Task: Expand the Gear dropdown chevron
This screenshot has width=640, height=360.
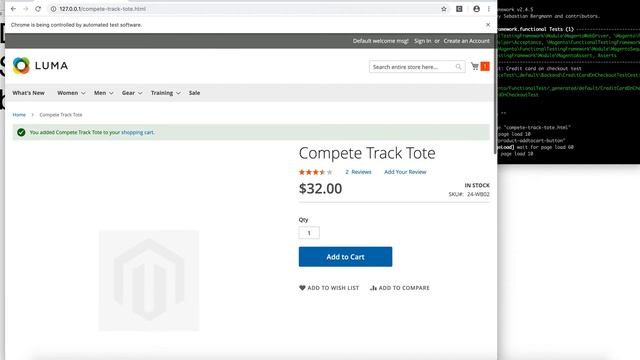Action: point(140,93)
